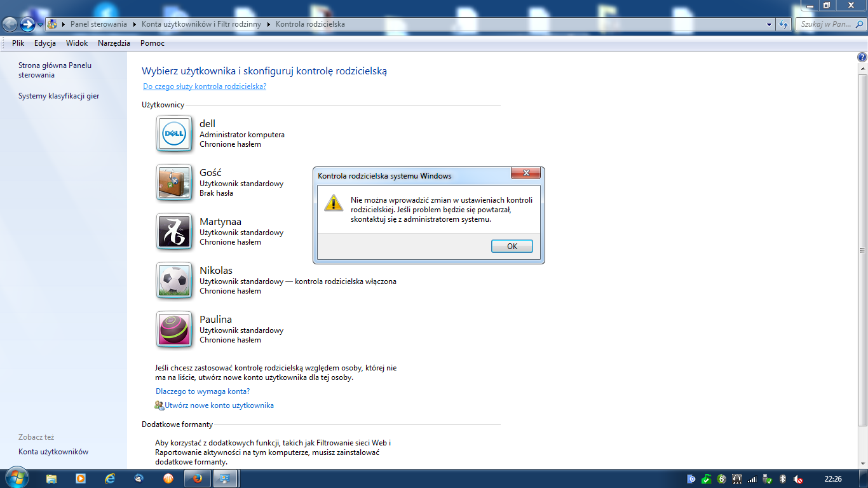
Task: Click the Control Panel taskbar button
Action: coord(226,478)
